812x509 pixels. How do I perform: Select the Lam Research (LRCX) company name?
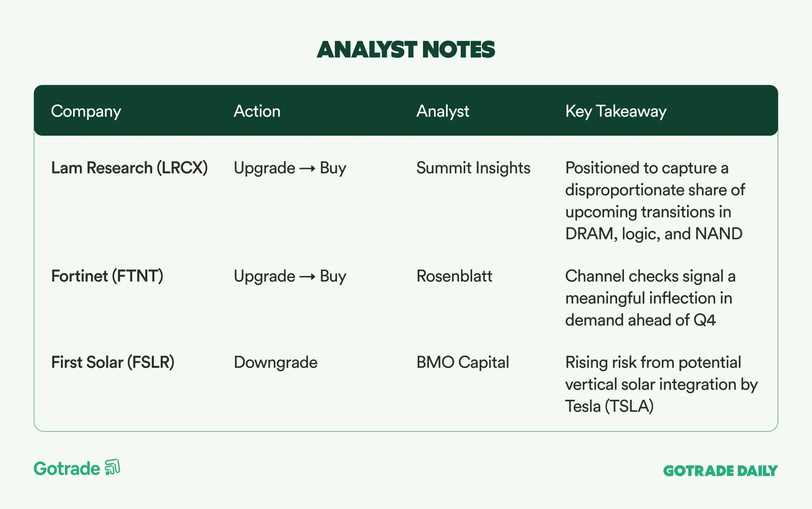coord(129,168)
